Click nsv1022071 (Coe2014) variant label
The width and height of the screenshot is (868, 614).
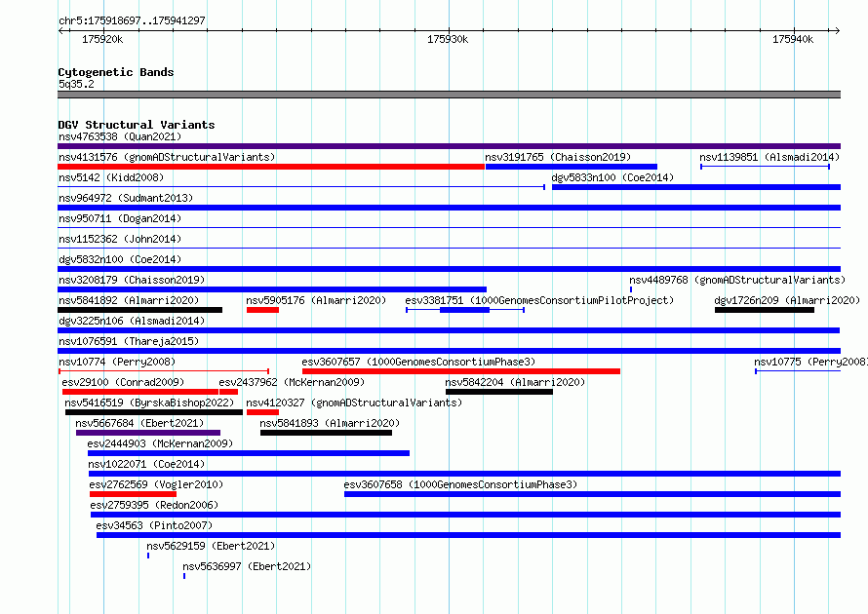(146, 464)
